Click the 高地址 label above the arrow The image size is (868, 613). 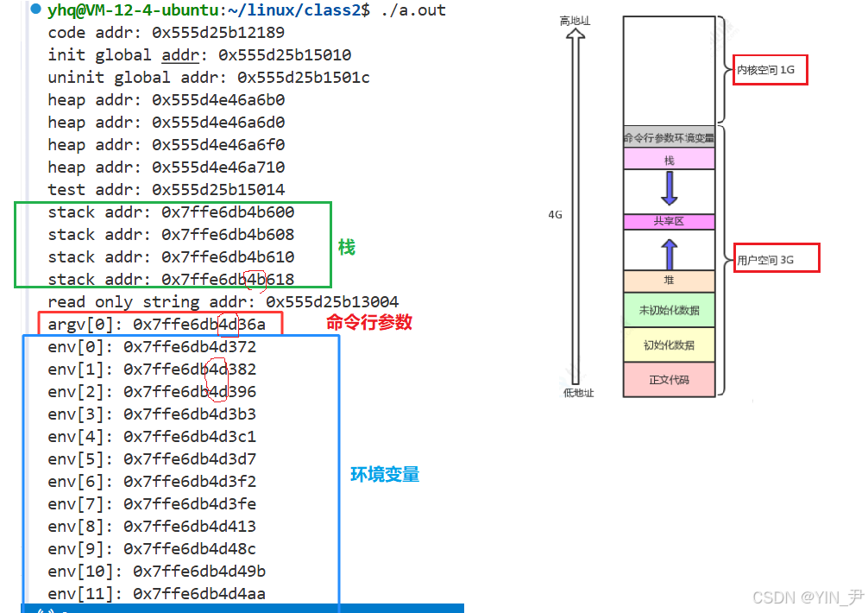tap(575, 21)
